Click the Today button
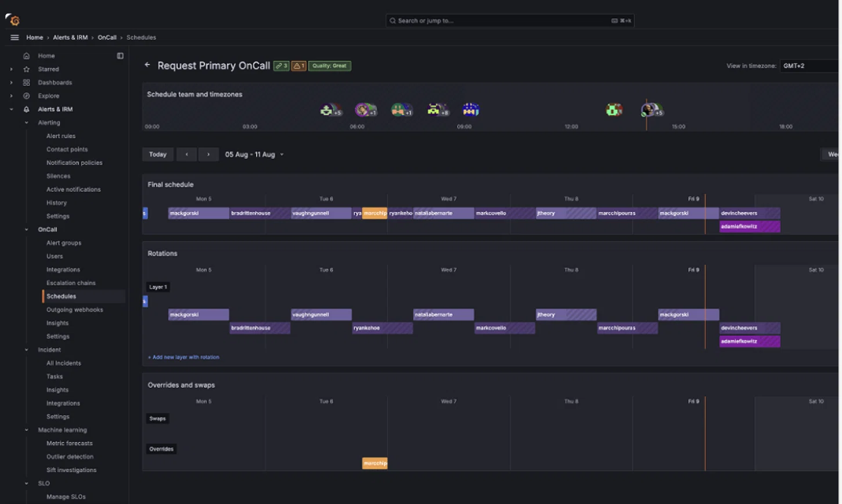Image resolution: width=842 pixels, height=504 pixels. (x=158, y=154)
